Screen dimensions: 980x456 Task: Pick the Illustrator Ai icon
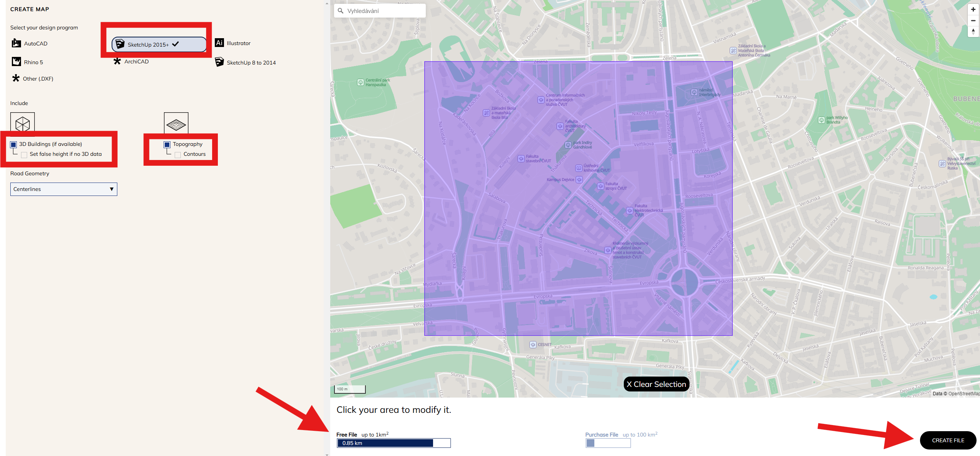pyautogui.click(x=219, y=43)
